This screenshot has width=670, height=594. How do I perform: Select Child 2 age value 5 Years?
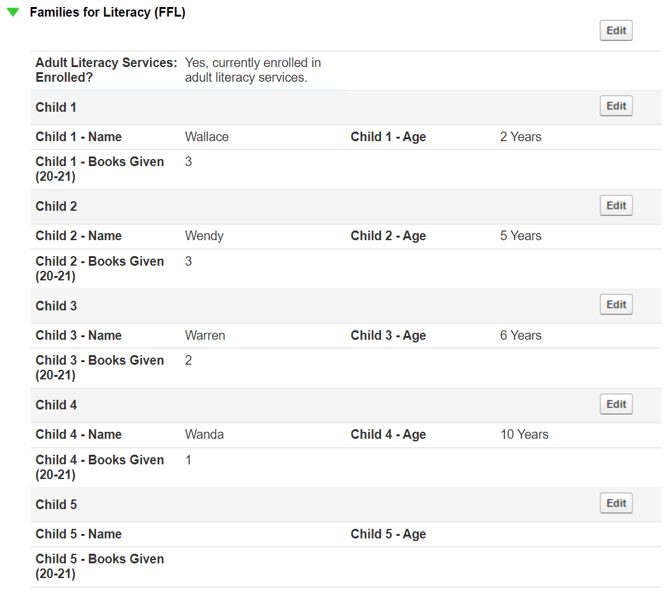coord(520,236)
